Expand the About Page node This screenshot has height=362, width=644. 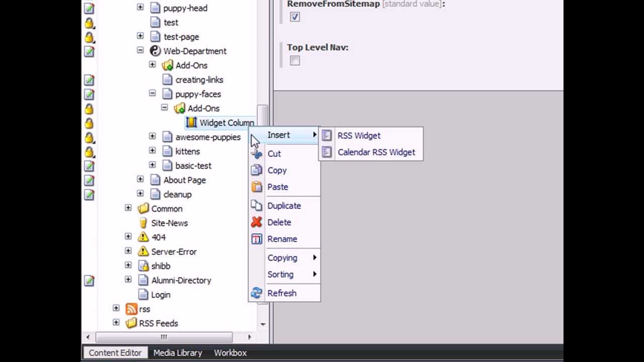point(140,179)
